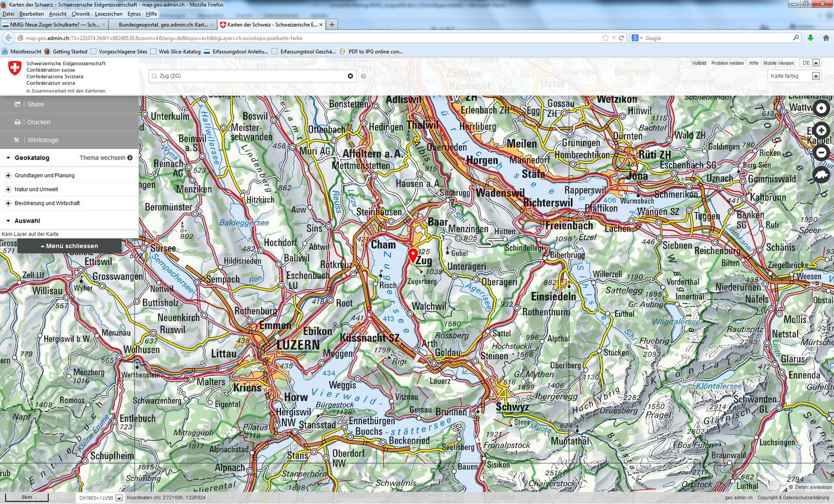Zoom out with the minus button
The height and width of the screenshot is (504, 834).
[821, 152]
